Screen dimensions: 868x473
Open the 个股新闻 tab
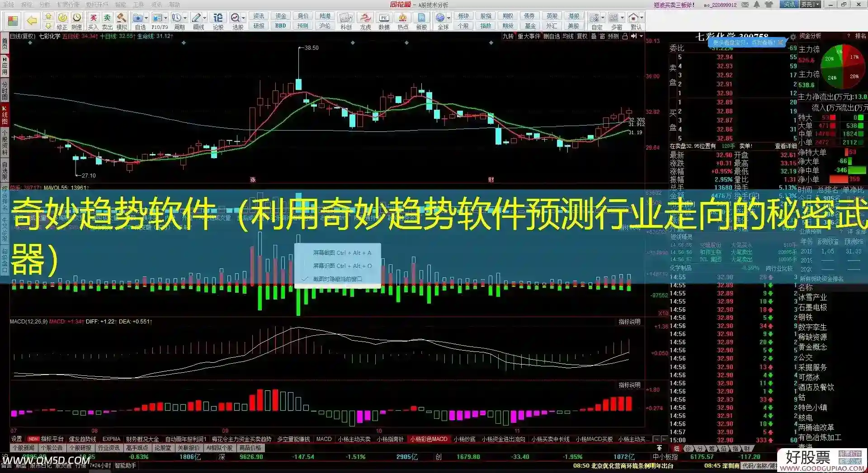coord(24,448)
